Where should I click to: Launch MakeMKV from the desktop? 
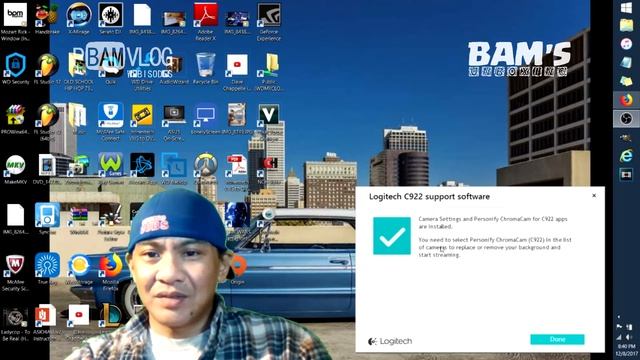(x=16, y=169)
